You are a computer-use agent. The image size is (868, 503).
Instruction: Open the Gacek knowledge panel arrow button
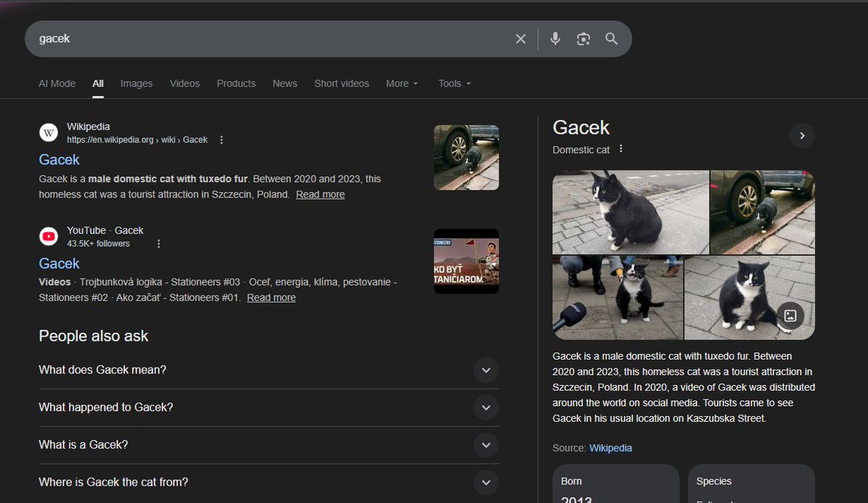802,135
